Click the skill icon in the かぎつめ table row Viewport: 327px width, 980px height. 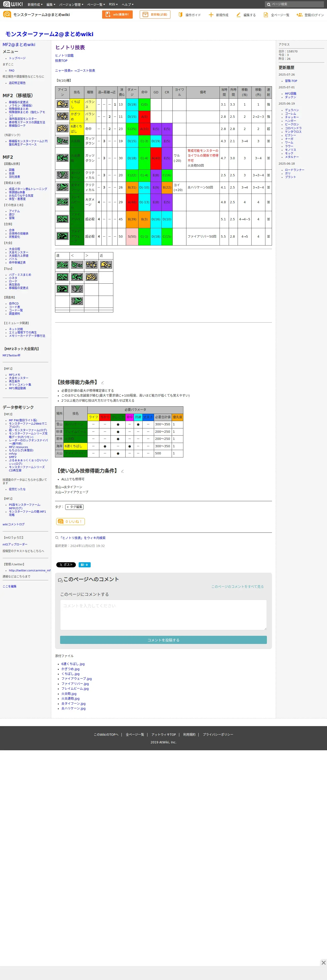point(62,116)
